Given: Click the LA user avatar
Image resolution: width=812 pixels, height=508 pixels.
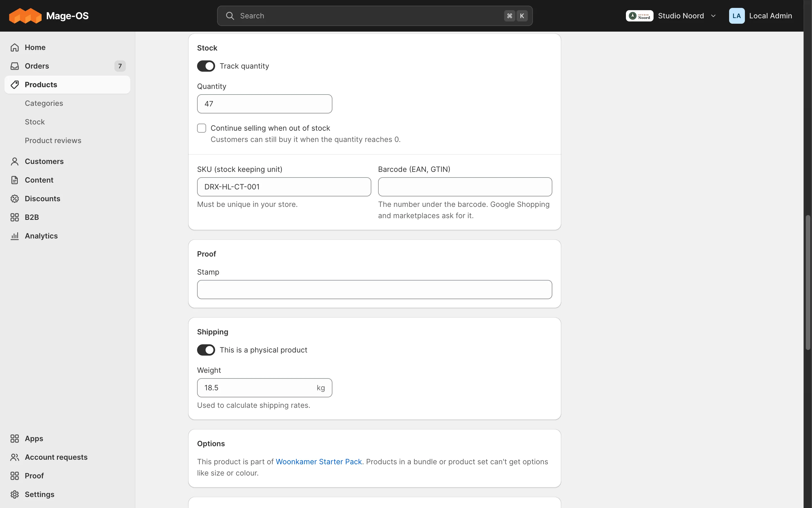Looking at the screenshot, I should click(x=736, y=16).
